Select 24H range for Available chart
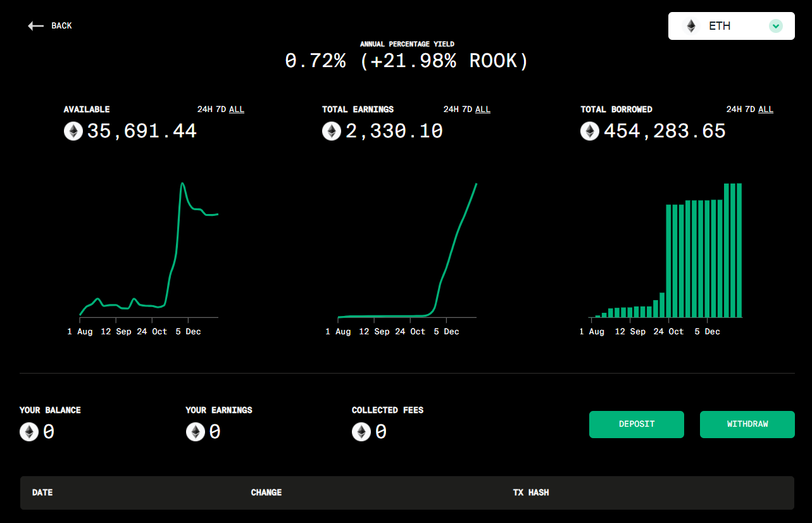This screenshot has width=812, height=523. tap(205, 110)
